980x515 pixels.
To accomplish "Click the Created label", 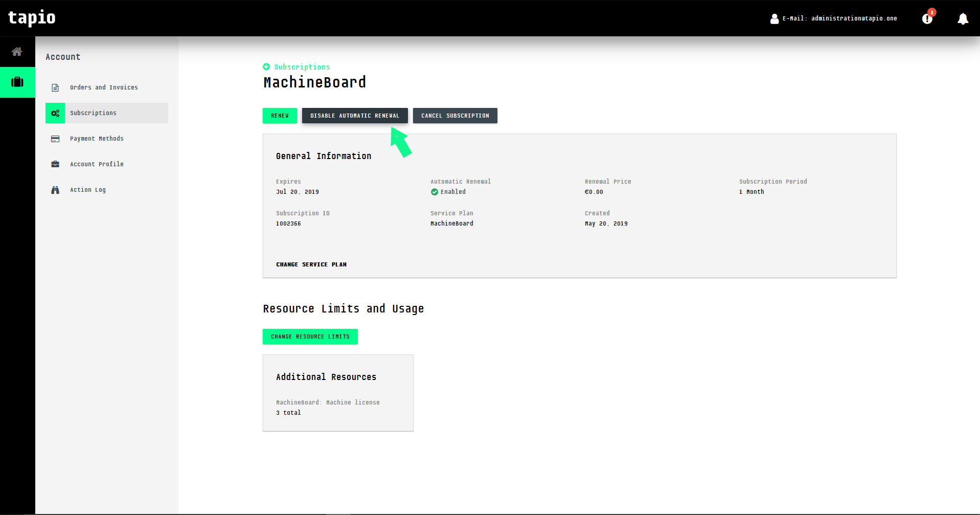I will coord(597,213).
